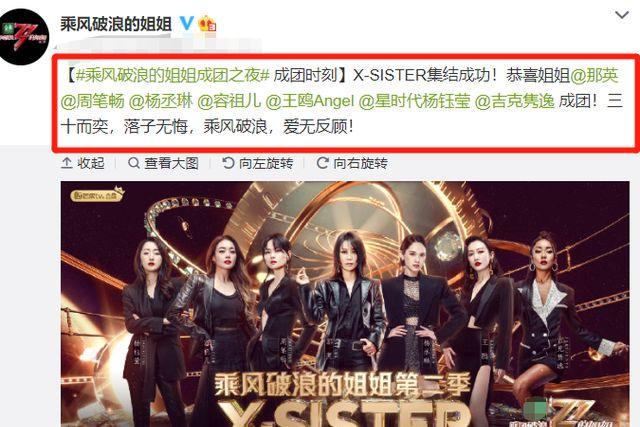Screen dimensions: 640x427
Task: Open the @王鸥Angel mention
Action: [x=309, y=101]
